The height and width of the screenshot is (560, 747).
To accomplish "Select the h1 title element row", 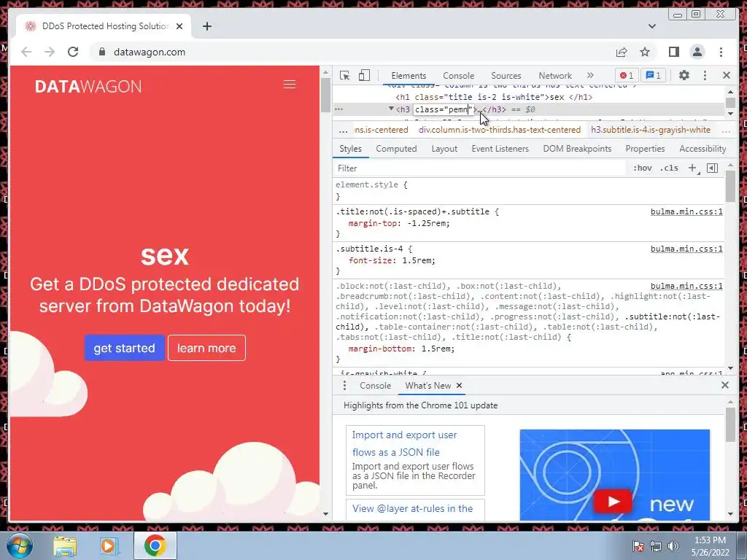I will tap(494, 97).
